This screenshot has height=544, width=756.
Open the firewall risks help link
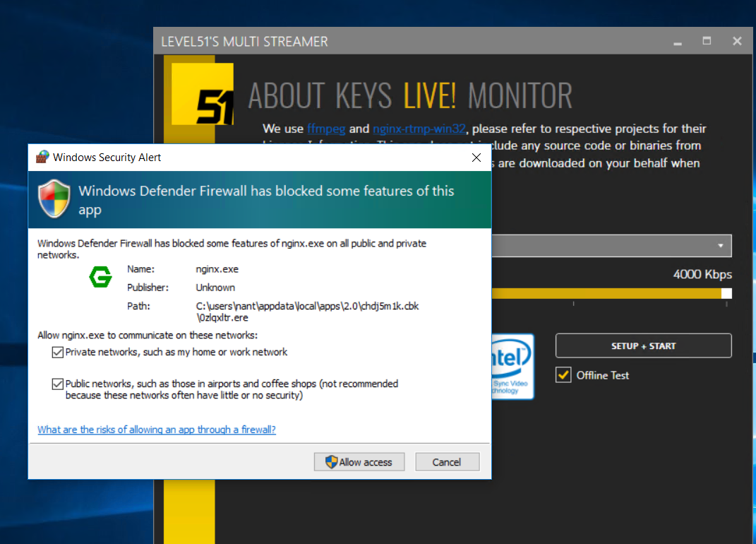[x=156, y=430]
